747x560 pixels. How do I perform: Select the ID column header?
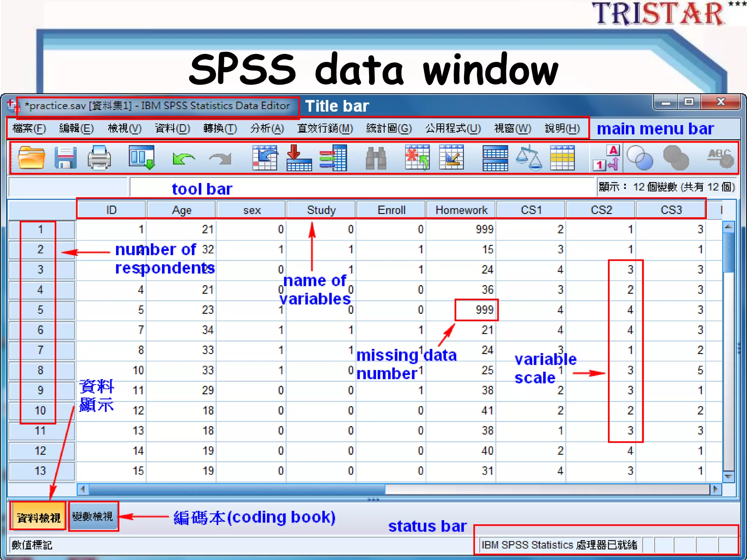click(111, 210)
